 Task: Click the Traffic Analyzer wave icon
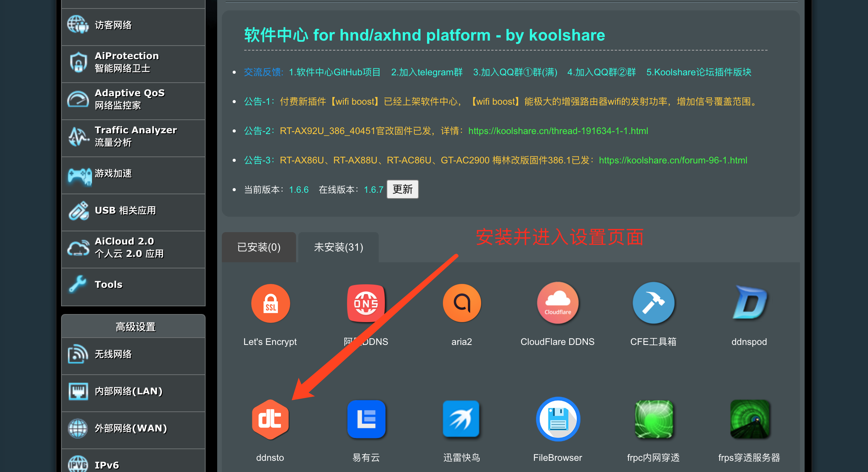(78, 136)
